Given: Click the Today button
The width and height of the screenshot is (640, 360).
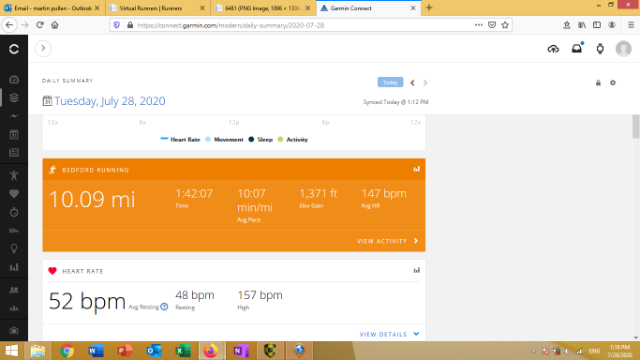Looking at the screenshot, I should click(390, 82).
